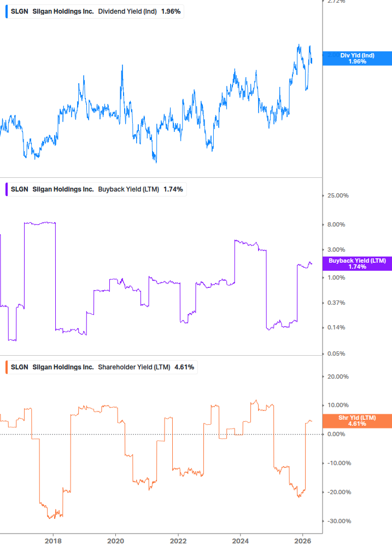Click the -30.00% tick on shareholder yield axis
Image resolution: width=392 pixels, height=550 pixels.
tap(339, 521)
